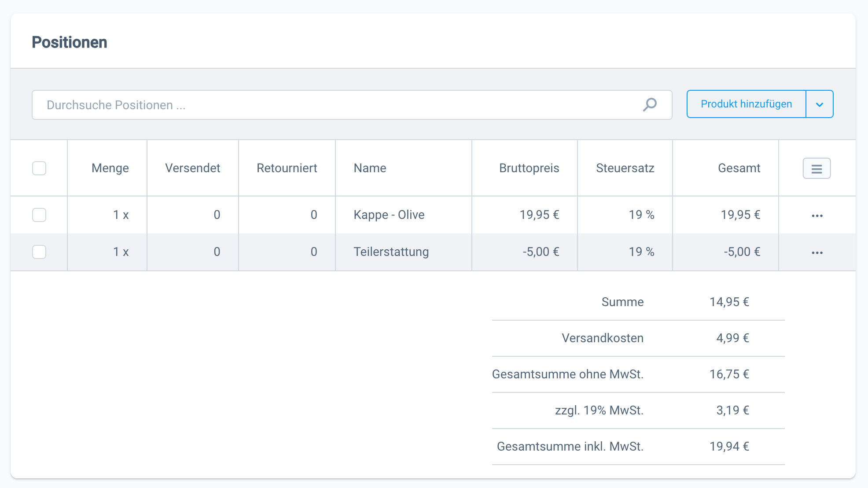The image size is (868, 488).
Task: Click the Name column header
Action: [370, 168]
